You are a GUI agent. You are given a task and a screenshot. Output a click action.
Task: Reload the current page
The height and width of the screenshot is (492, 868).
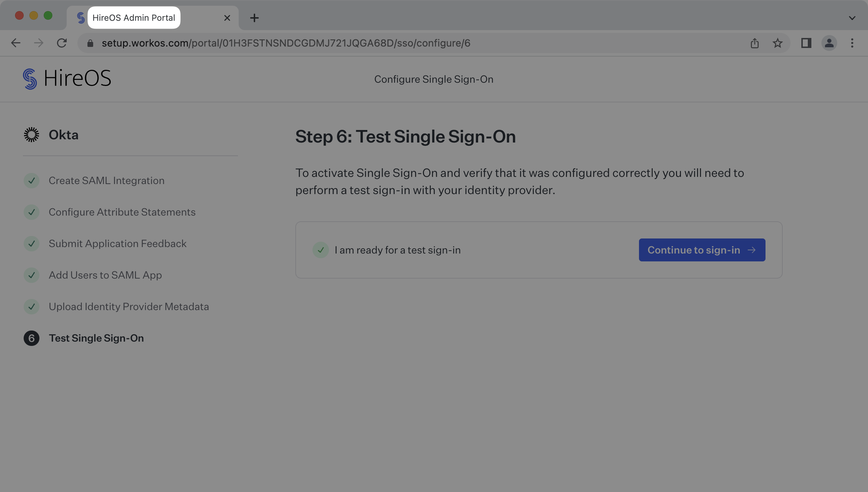point(62,43)
